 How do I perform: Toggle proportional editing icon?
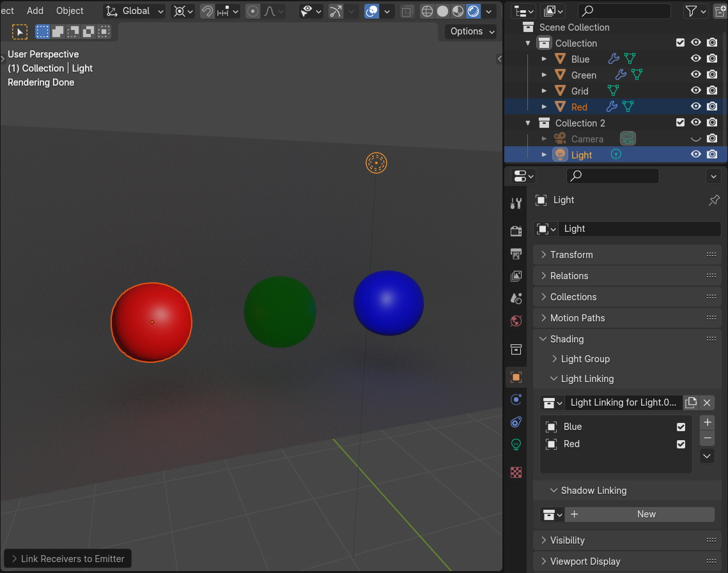pos(252,11)
